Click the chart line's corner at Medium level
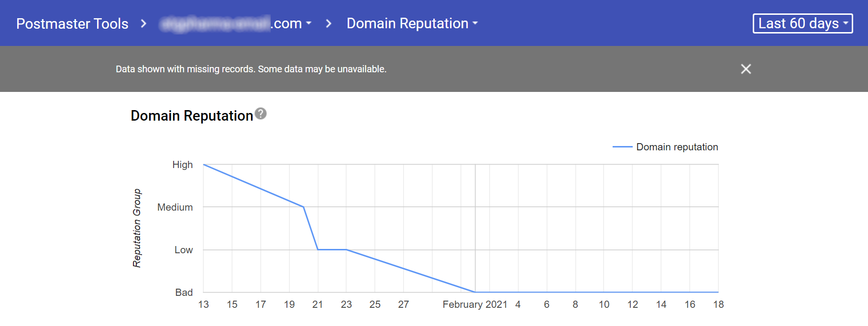868x326 pixels. 304,207
